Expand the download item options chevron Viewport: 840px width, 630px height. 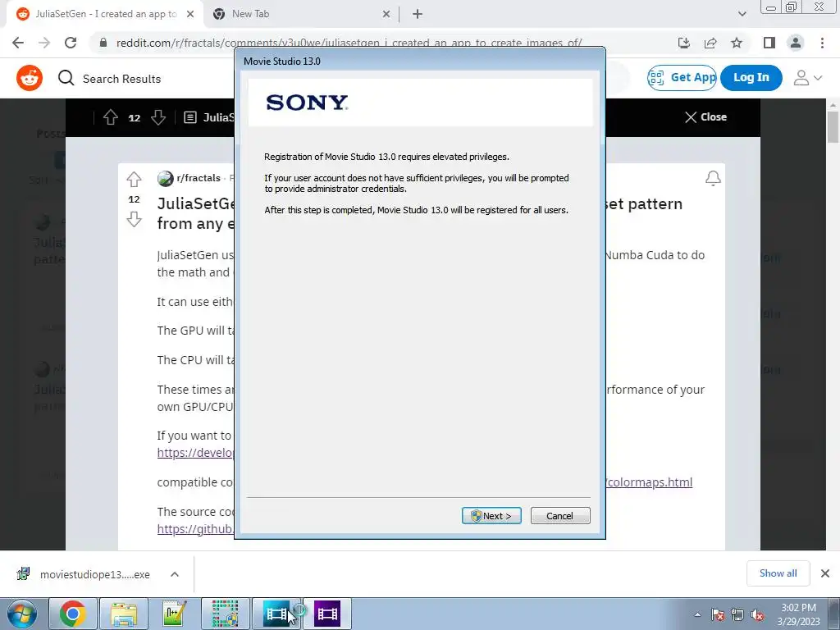(x=175, y=574)
